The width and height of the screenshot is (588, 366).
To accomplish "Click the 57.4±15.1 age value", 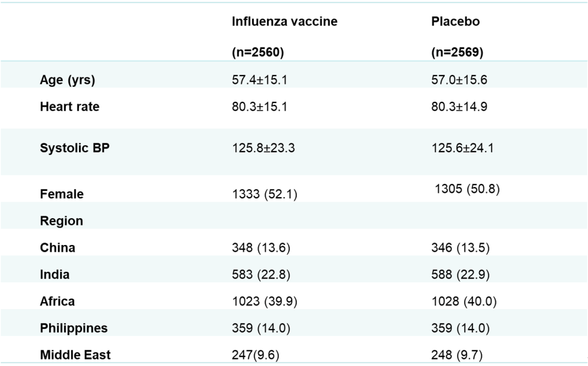I will (x=260, y=80).
